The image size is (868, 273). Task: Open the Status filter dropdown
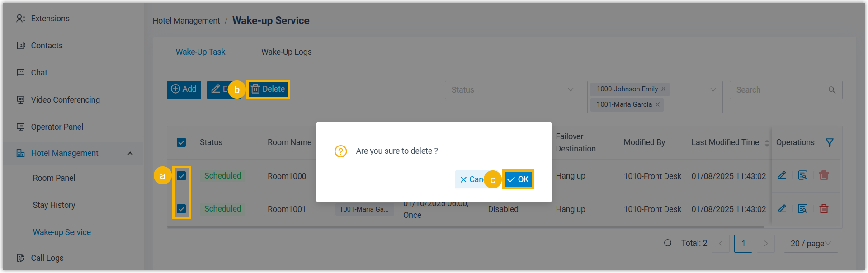(x=512, y=90)
